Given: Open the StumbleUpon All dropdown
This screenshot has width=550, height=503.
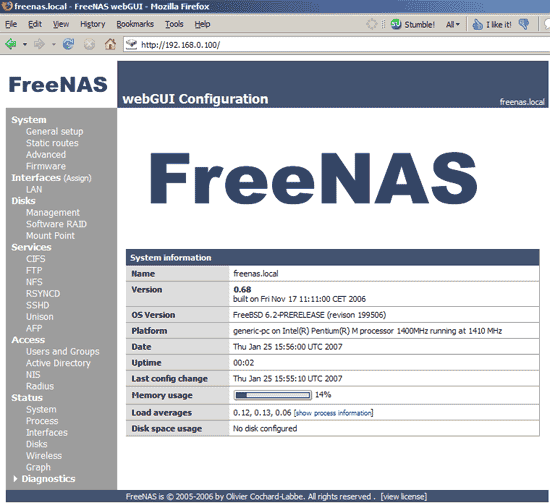Looking at the screenshot, I should click(453, 24).
